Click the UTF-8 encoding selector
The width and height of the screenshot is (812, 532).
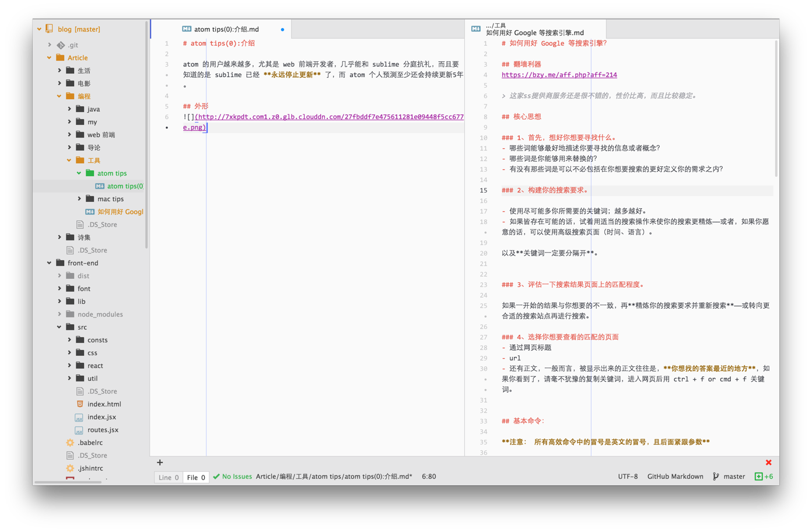627,476
